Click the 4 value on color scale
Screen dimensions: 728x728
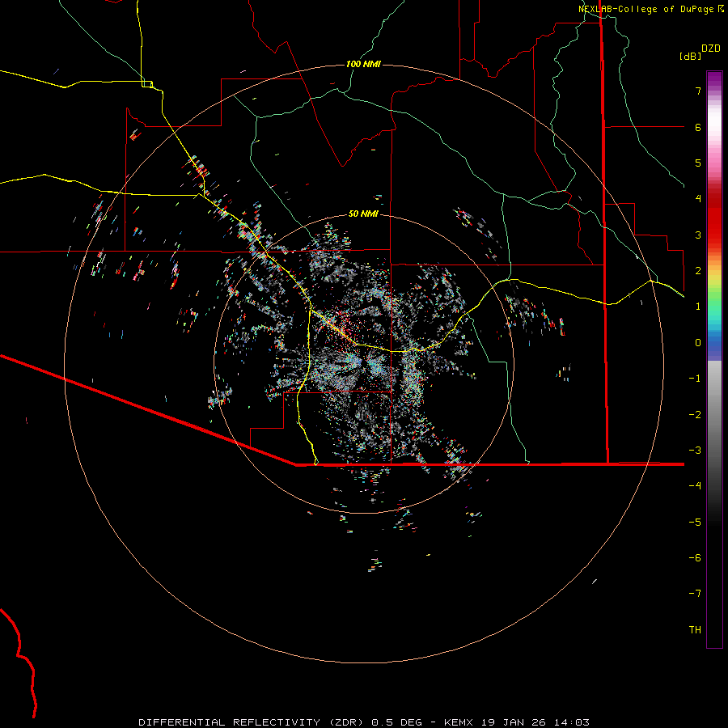click(x=698, y=199)
